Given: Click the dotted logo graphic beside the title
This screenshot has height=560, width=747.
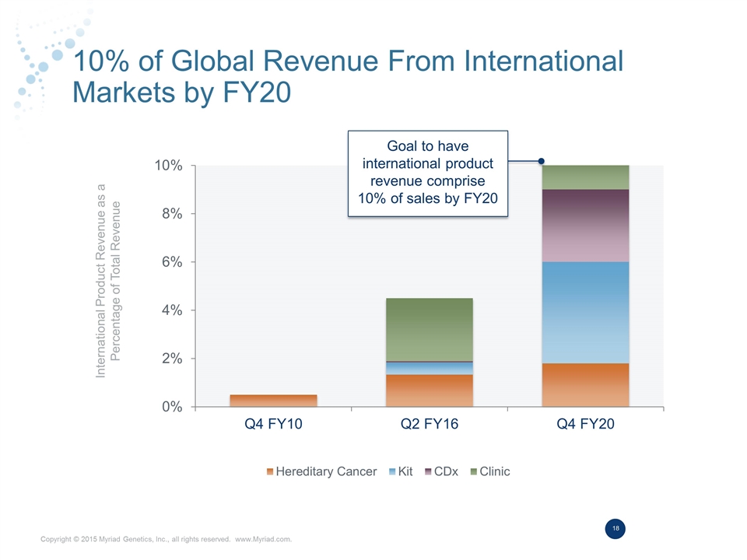Looking at the screenshot, I should click(x=39, y=66).
